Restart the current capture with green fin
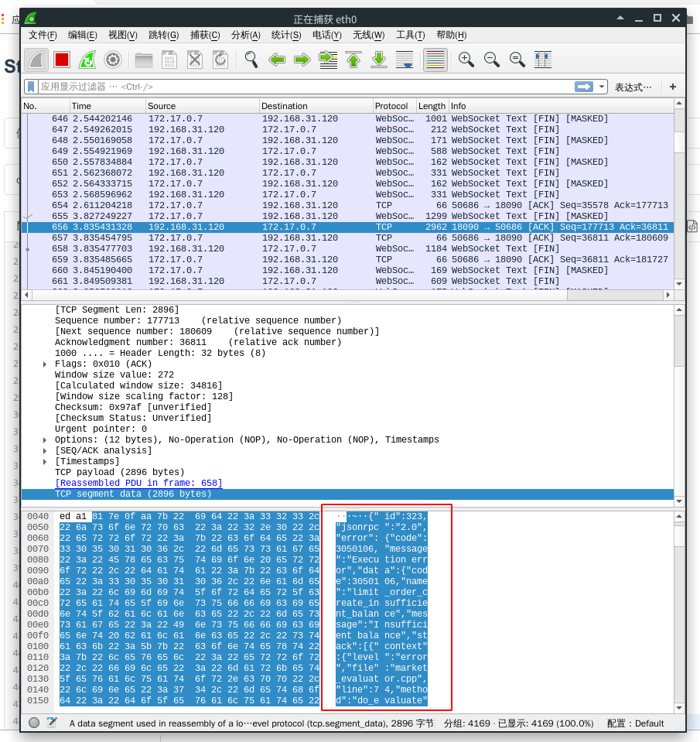The image size is (700, 742). point(87,60)
